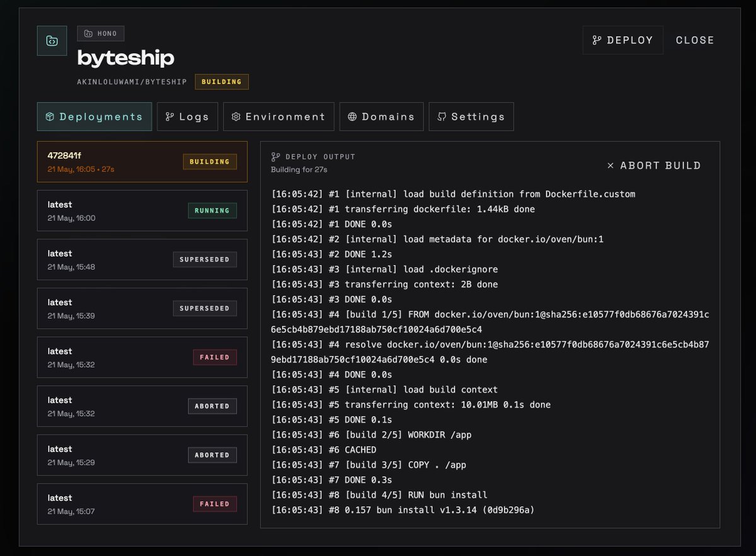Screen dimensions: 756x556
Task: Click the DEPLOY button
Action: tap(622, 40)
